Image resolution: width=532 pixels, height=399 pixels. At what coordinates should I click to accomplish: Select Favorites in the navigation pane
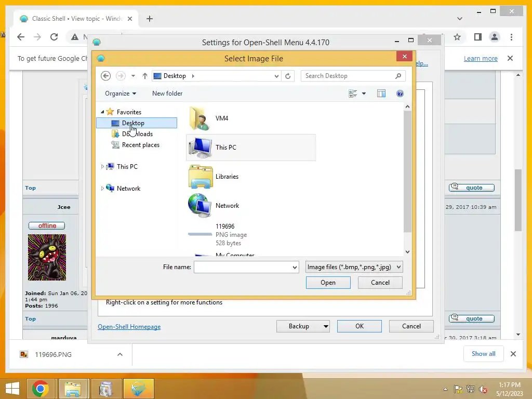tap(129, 112)
